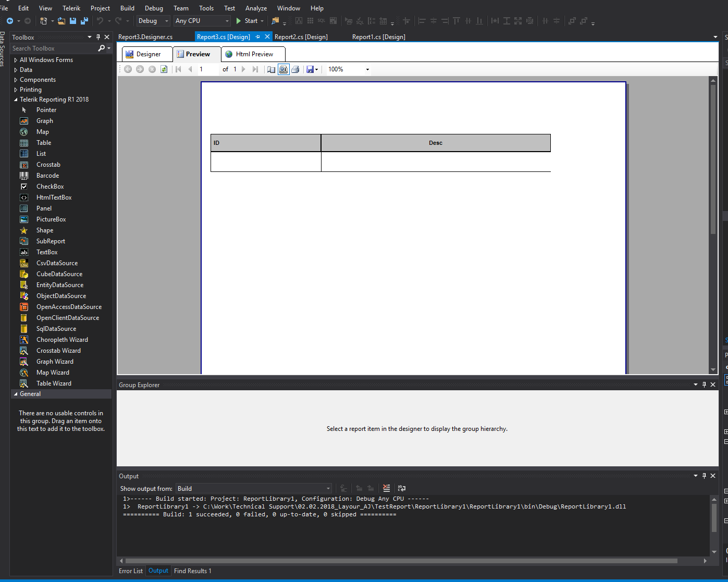Open the document tabs overflow dropdown
This screenshot has height=582, width=728.
coord(715,37)
